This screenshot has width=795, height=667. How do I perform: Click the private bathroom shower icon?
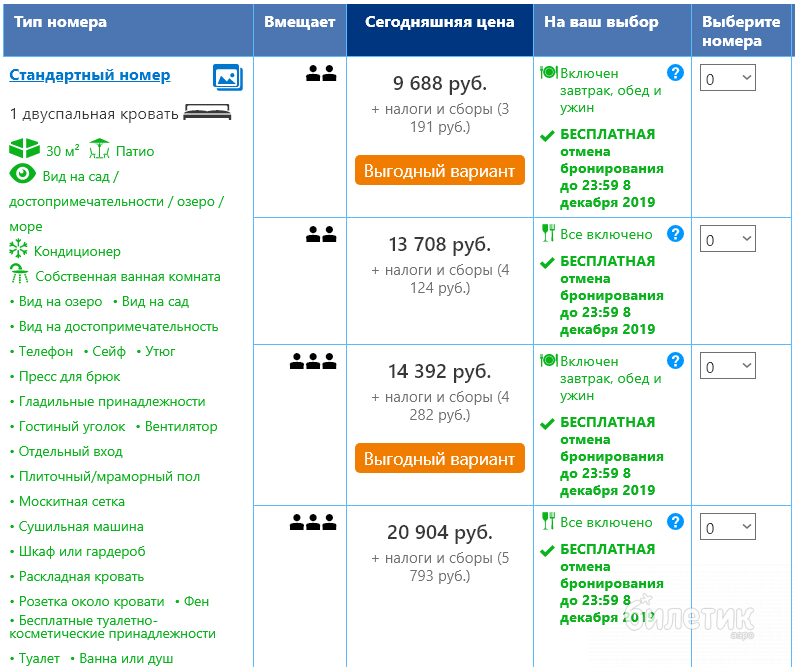coord(19,276)
